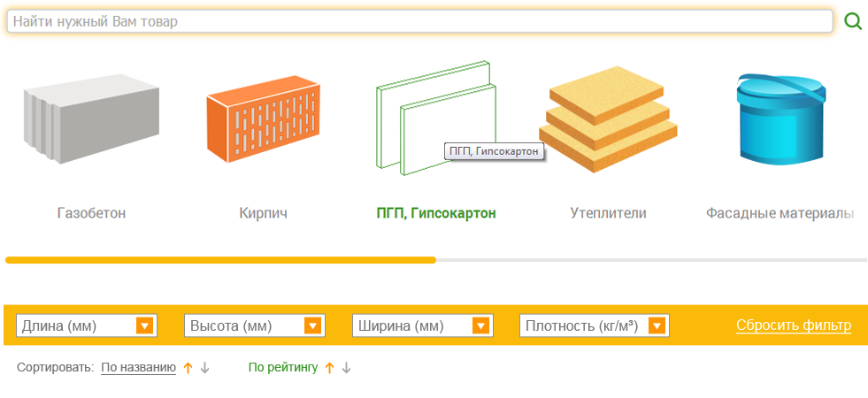868x398 pixels.
Task: Sort by rating descending with gray arrow
Action: click(x=347, y=368)
